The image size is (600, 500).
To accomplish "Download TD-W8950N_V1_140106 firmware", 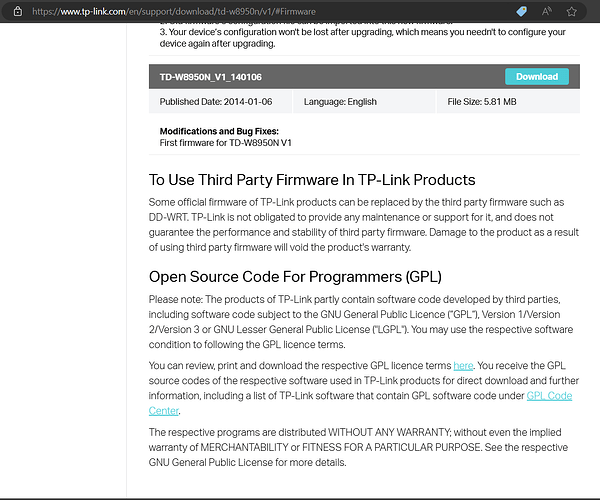I will click(536, 77).
